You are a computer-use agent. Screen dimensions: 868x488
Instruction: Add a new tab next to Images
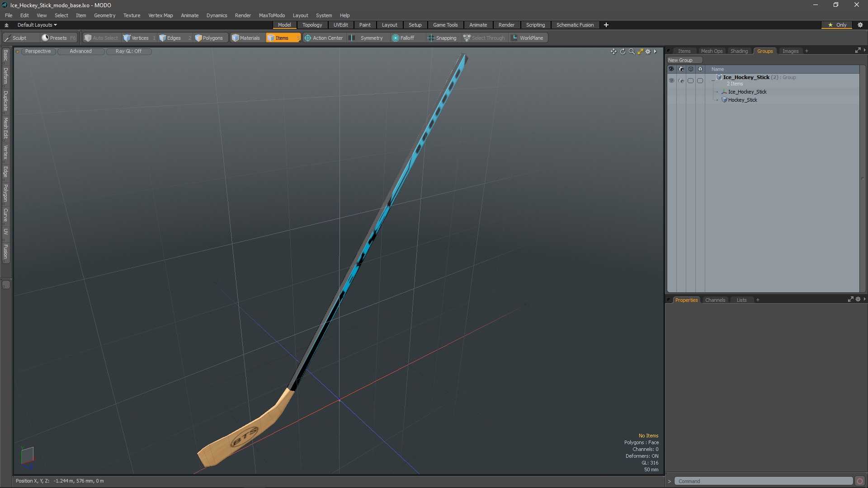807,51
